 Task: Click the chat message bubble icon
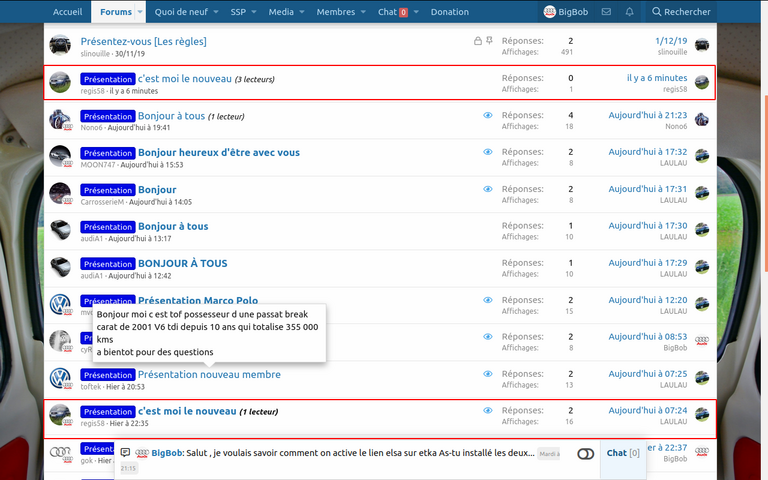click(125, 453)
